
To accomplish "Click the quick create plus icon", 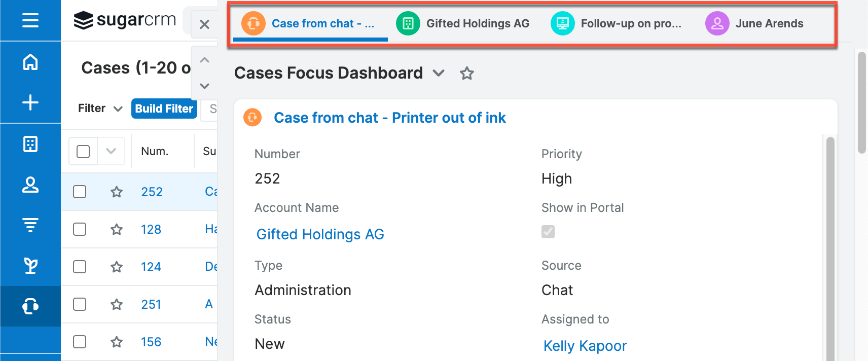I will (30, 102).
